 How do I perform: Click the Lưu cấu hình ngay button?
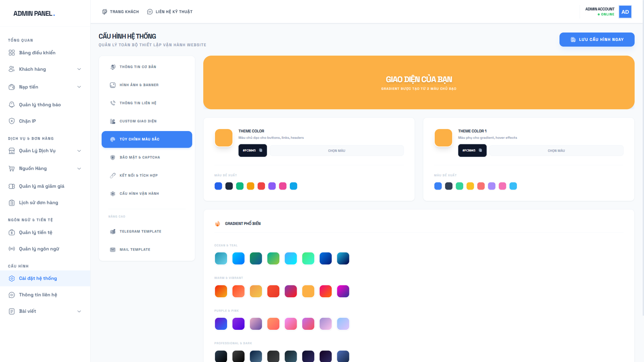coord(597,39)
